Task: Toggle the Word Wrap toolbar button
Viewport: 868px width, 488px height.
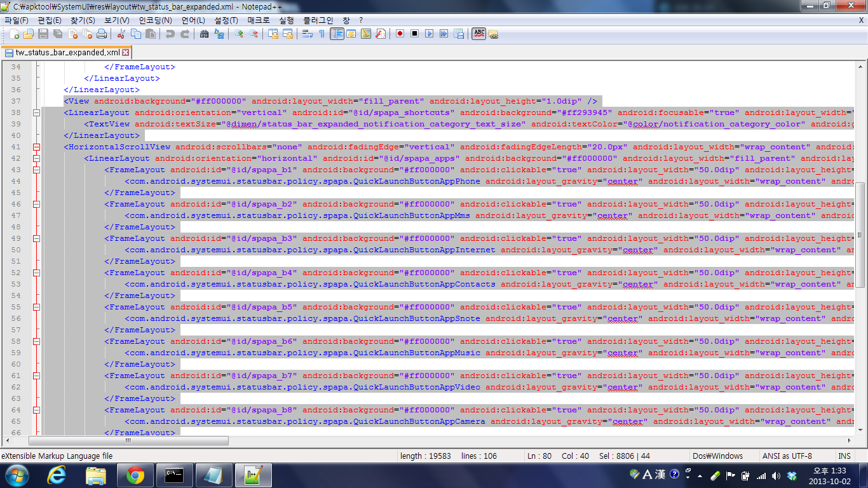Action: [x=307, y=34]
